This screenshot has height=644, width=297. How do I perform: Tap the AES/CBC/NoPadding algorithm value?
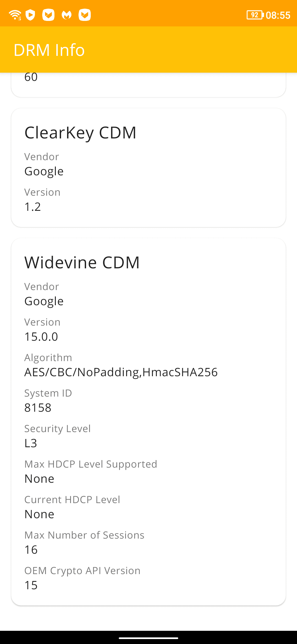click(121, 372)
